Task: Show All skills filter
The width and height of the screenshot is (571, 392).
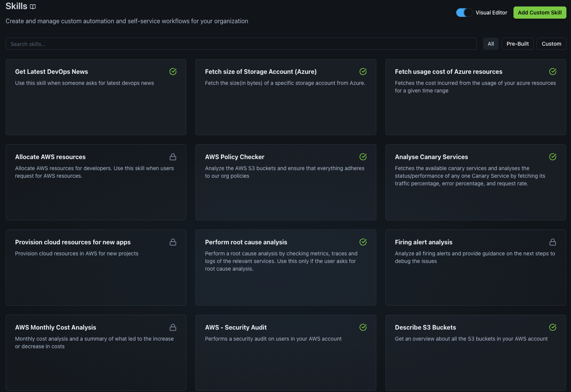Action: pyautogui.click(x=491, y=44)
